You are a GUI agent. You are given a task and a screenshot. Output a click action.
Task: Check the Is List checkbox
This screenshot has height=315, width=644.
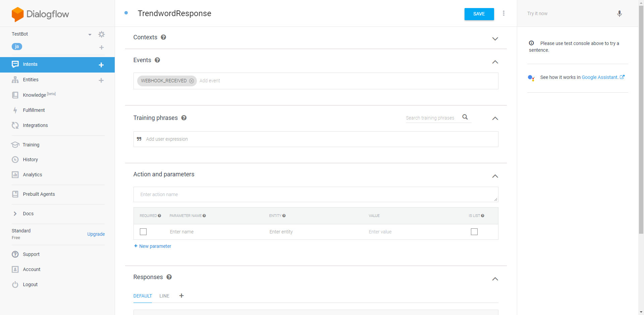(474, 232)
